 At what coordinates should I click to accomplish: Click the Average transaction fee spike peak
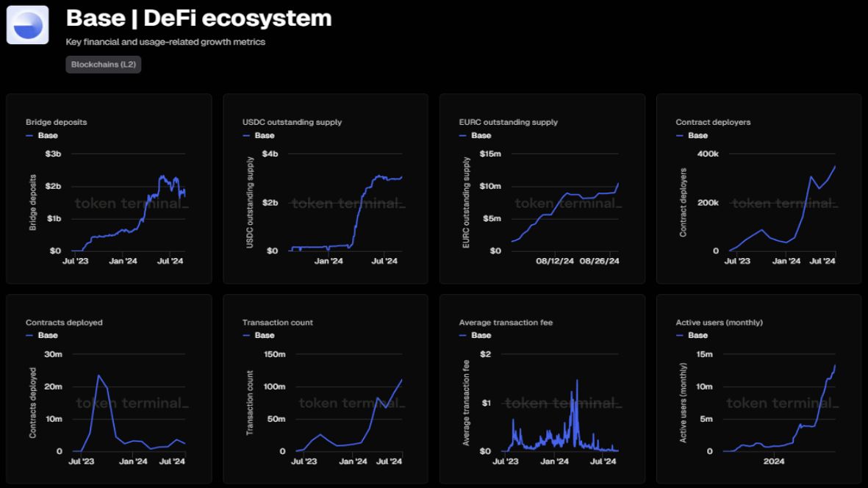click(x=577, y=381)
